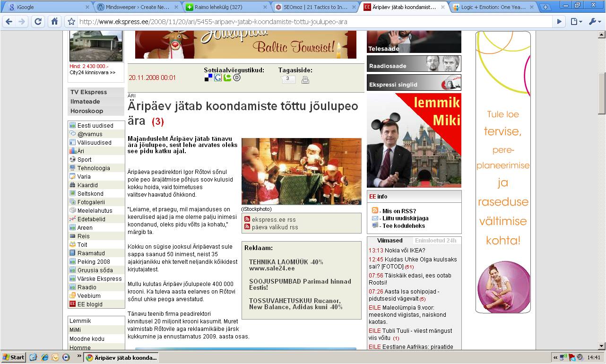Open the (3) comments count beside headline
The height and width of the screenshot is (364, 606).
pos(158,121)
